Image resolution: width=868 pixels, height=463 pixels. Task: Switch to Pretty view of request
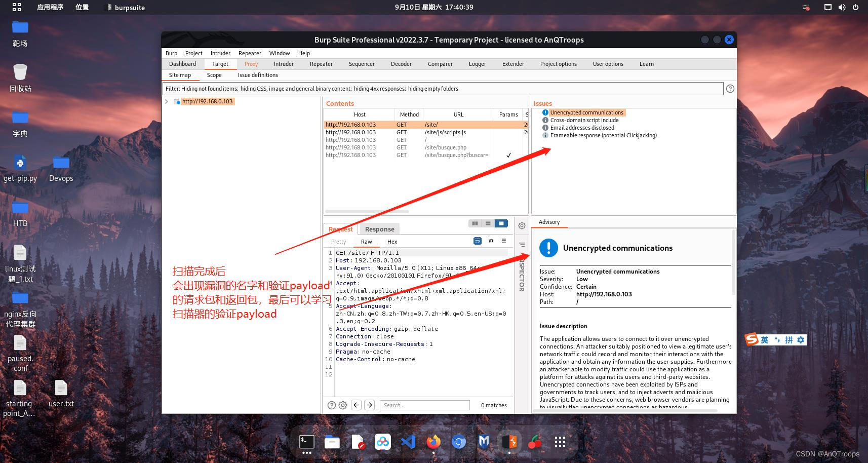click(x=338, y=242)
